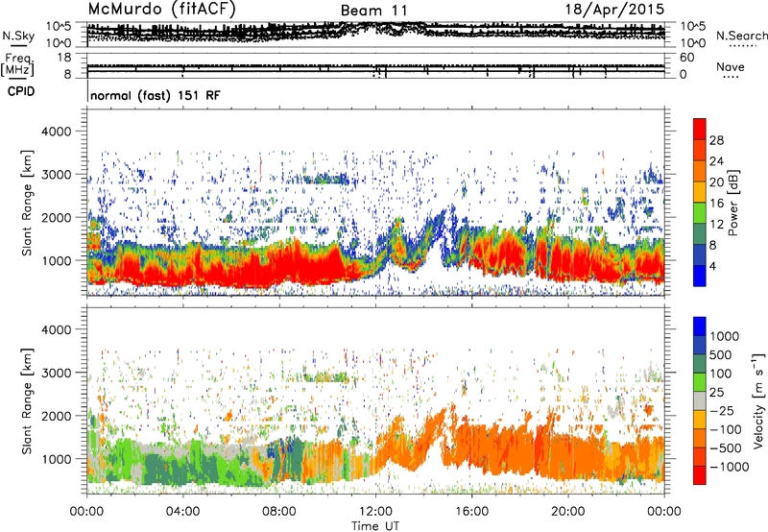Click the 20:00 time axis tick label
This screenshot has width=768, height=532.
click(568, 512)
